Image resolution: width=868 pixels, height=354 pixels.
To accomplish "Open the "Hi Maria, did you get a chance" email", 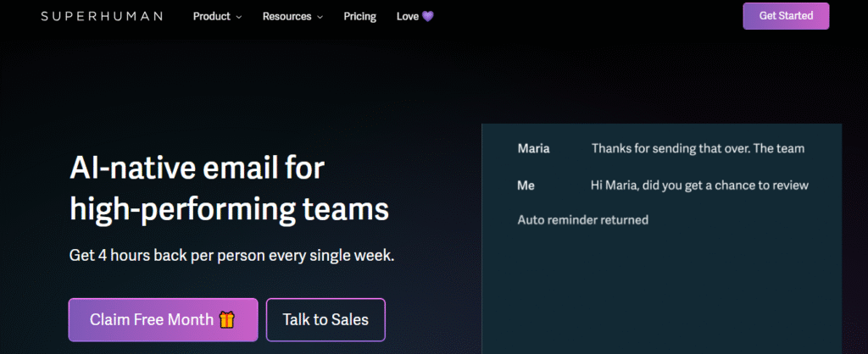I will click(x=663, y=185).
